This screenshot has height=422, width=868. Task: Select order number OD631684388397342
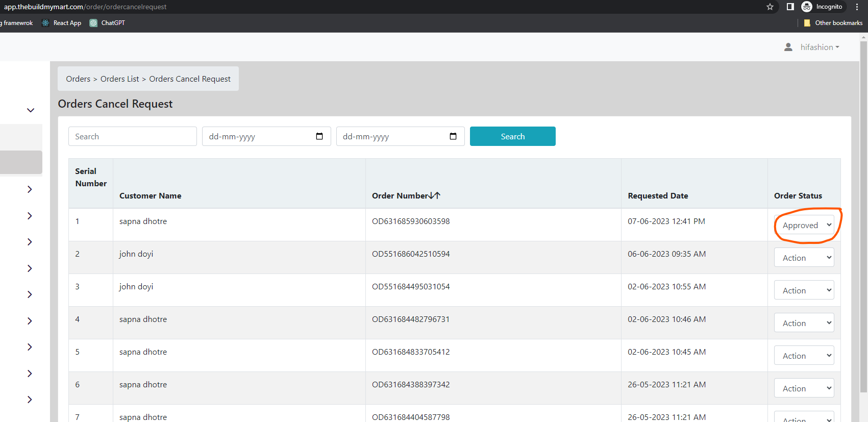[x=411, y=384]
